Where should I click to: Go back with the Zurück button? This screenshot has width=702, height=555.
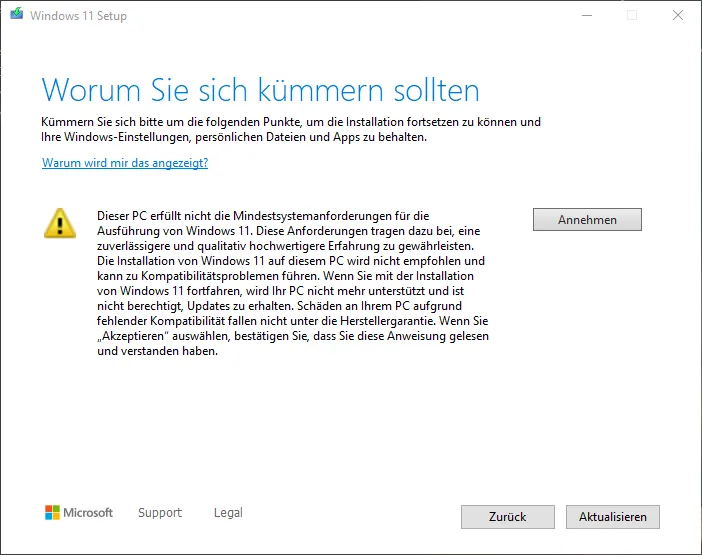pos(508,517)
